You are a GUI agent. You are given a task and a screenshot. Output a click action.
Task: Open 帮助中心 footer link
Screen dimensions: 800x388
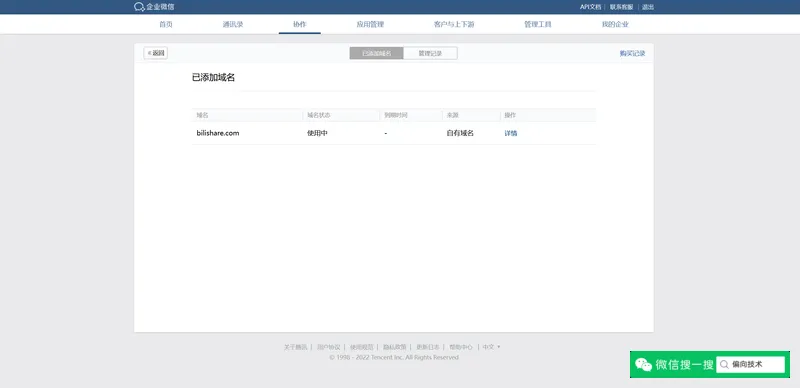(461, 347)
